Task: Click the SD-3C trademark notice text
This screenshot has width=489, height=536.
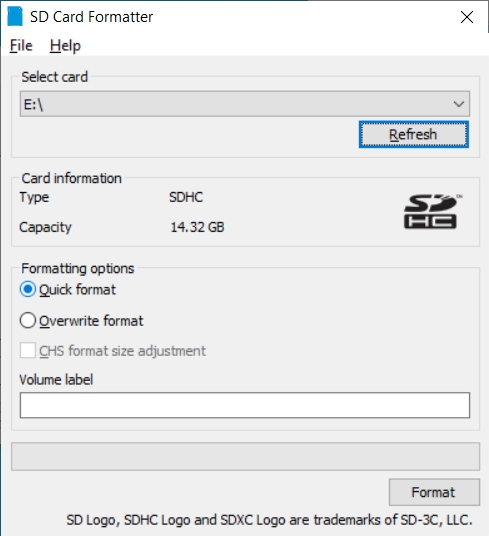Action: pyautogui.click(x=269, y=520)
